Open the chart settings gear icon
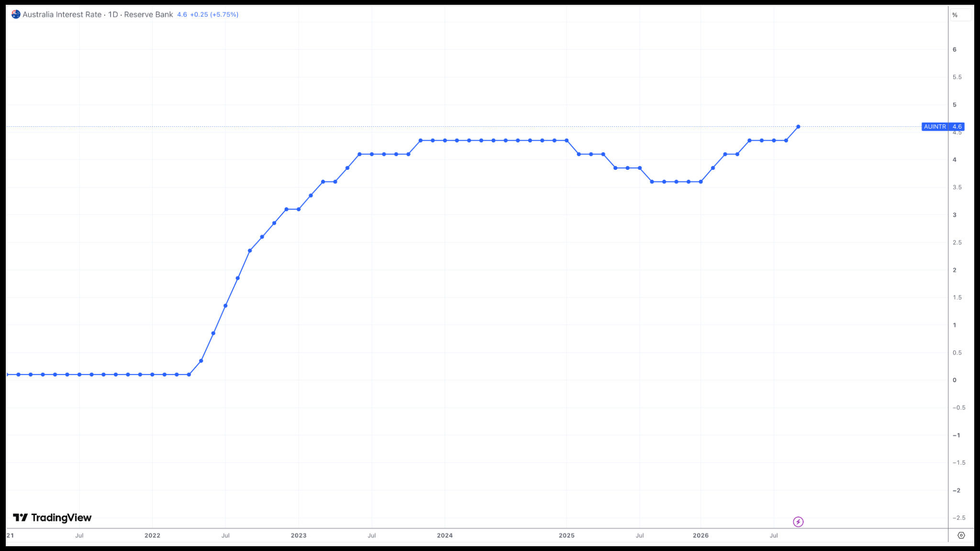 [x=961, y=535]
